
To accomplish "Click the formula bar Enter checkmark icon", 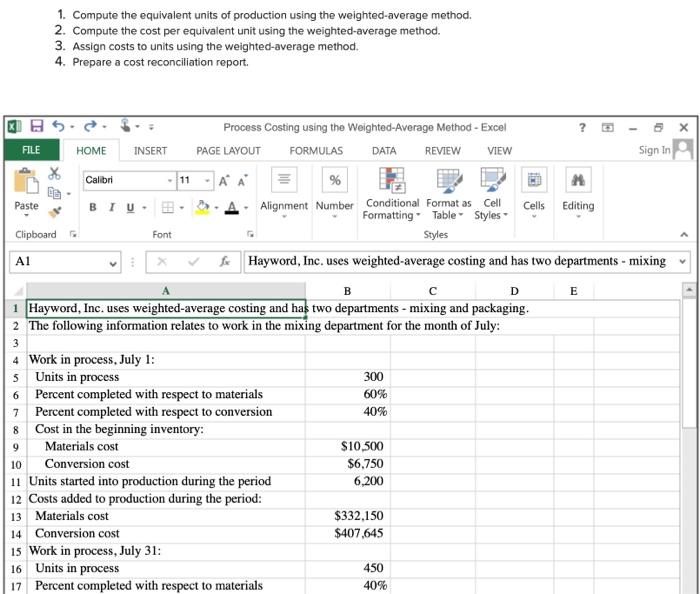I will [x=193, y=262].
